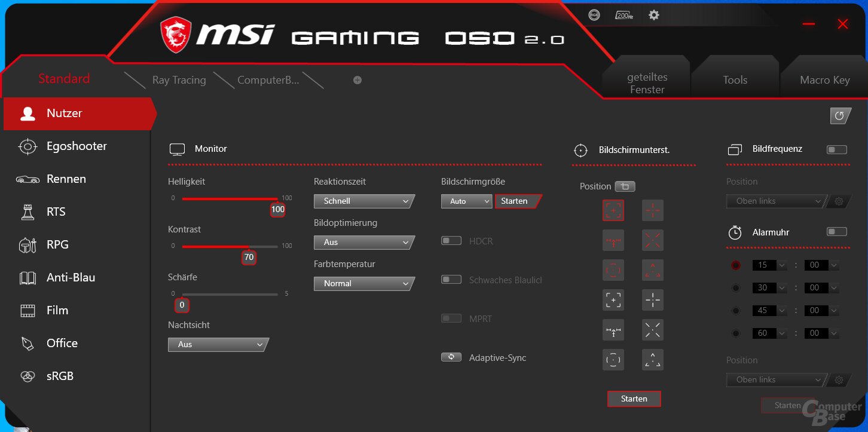This screenshot has height=432, width=868.
Task: Select the RTS mode with rook icon
Action: pyautogui.click(x=77, y=212)
